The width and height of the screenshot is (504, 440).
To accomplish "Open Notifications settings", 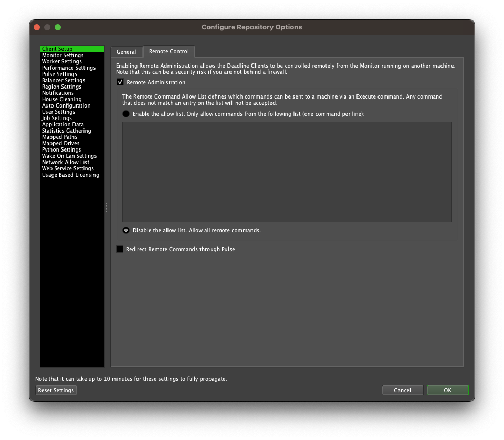I will (x=59, y=93).
